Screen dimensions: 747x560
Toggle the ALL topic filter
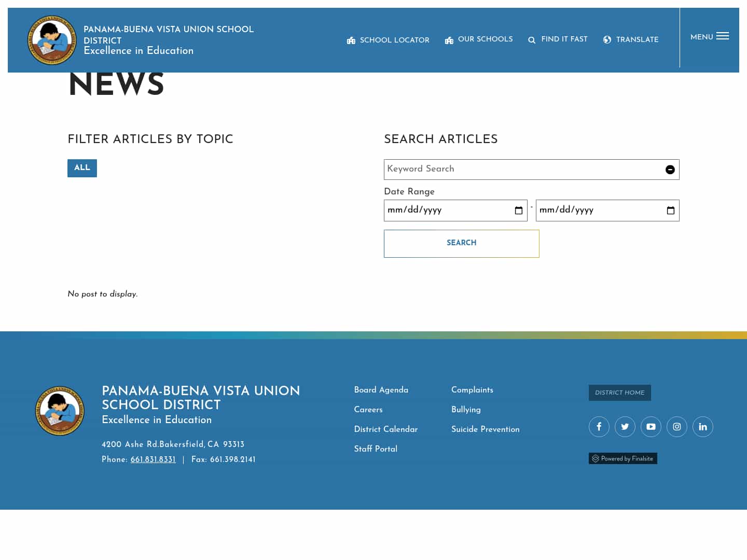tap(82, 168)
